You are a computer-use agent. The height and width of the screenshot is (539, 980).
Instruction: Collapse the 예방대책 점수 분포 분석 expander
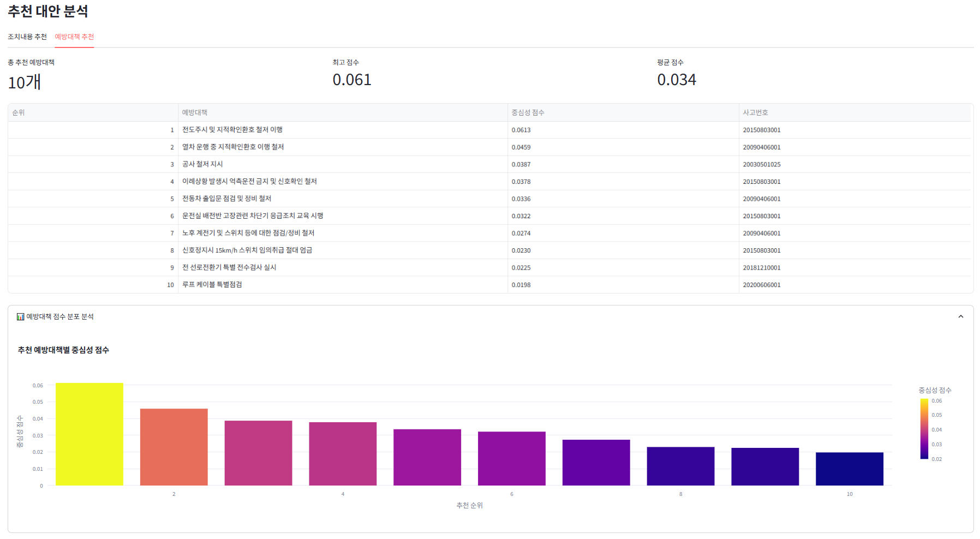pyautogui.click(x=960, y=317)
